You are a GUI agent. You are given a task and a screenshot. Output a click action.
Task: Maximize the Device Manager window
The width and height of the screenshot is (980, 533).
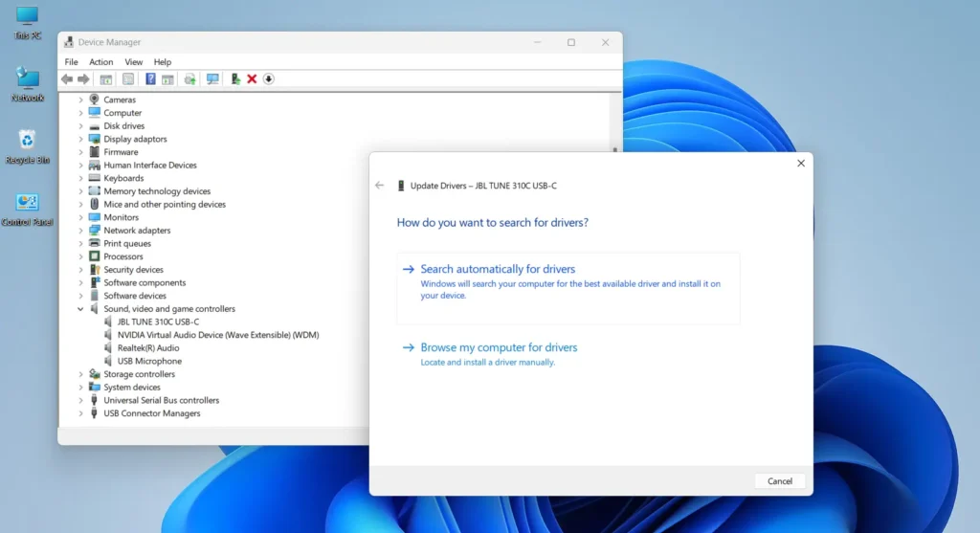(x=571, y=42)
